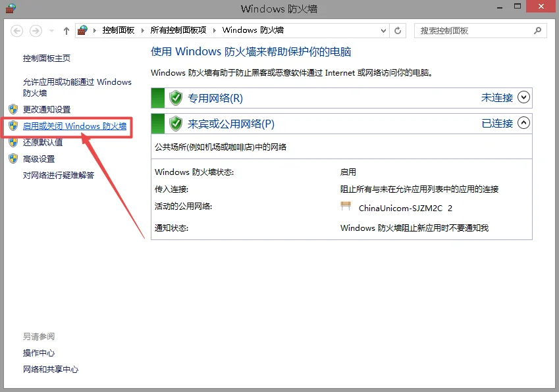The width and height of the screenshot is (559, 392).
Task: Open address bar history dropdown
Action: [383, 31]
